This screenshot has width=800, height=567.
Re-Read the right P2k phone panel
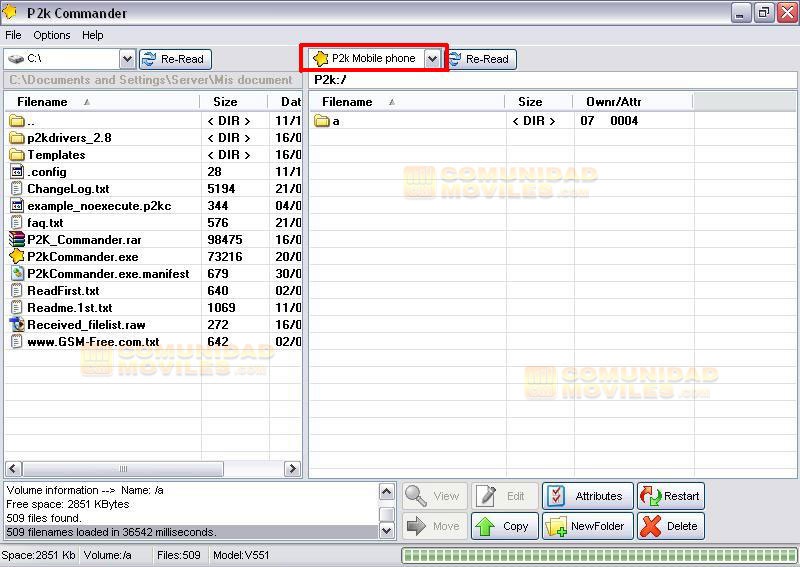click(x=481, y=59)
